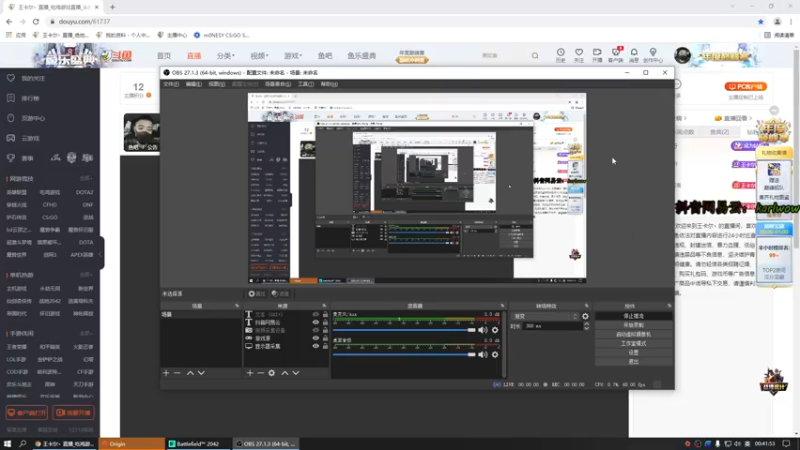800x450 pixels.
Task: Click 开始录制 to start recording
Action: click(633, 325)
